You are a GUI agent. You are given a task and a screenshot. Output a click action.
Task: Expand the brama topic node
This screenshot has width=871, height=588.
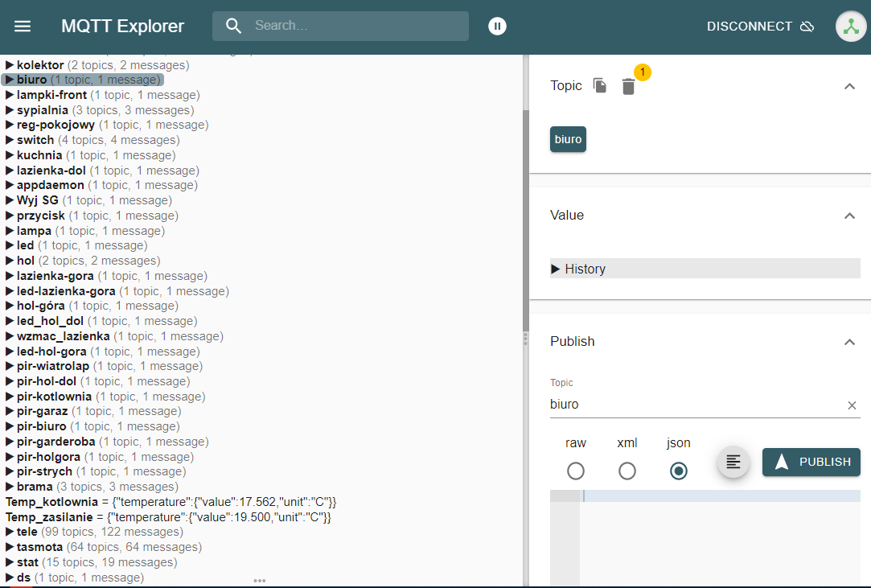tap(10, 487)
